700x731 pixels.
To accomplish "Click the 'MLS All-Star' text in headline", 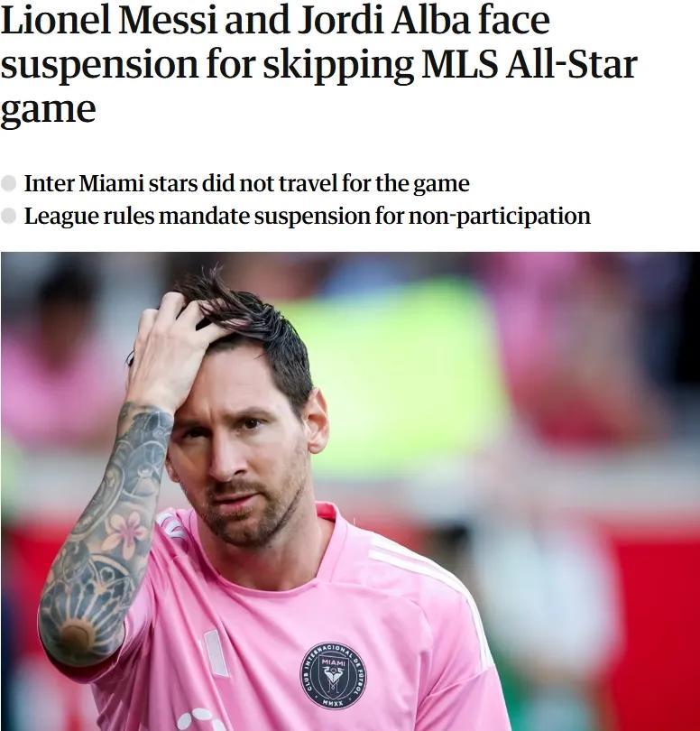I will click(x=529, y=64).
